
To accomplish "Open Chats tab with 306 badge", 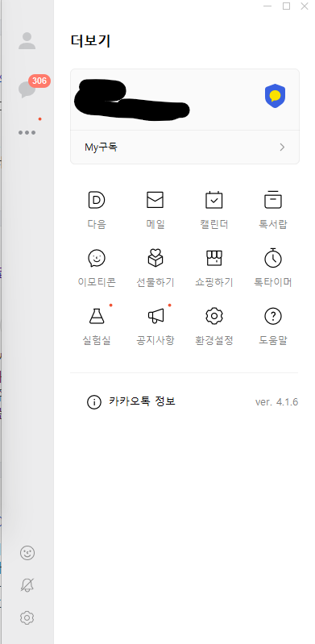I will (x=28, y=89).
